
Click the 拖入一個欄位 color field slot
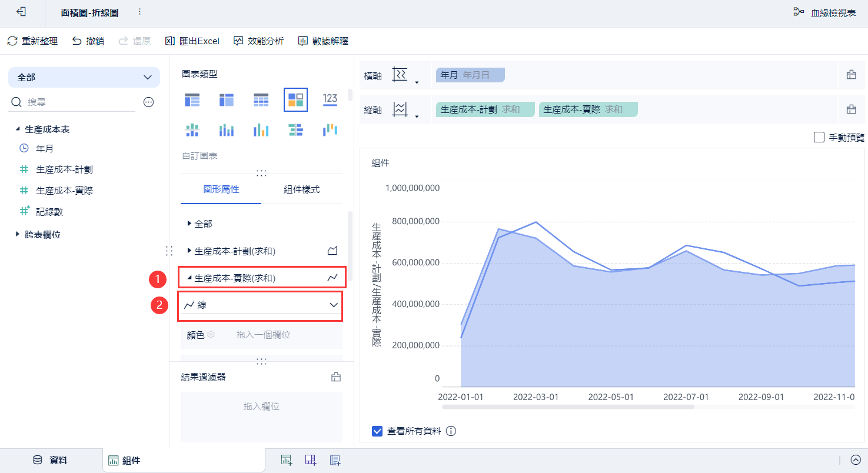[263, 335]
